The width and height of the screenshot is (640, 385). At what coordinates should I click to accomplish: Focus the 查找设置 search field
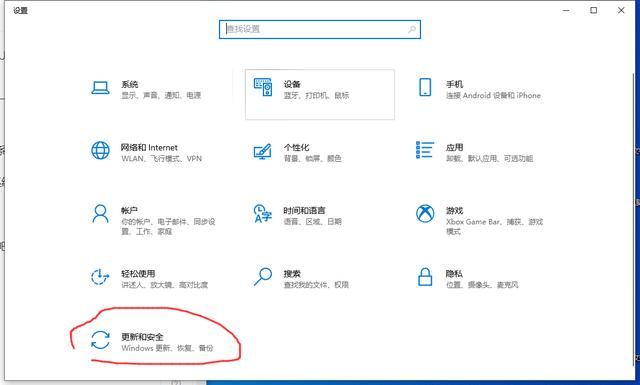point(320,29)
